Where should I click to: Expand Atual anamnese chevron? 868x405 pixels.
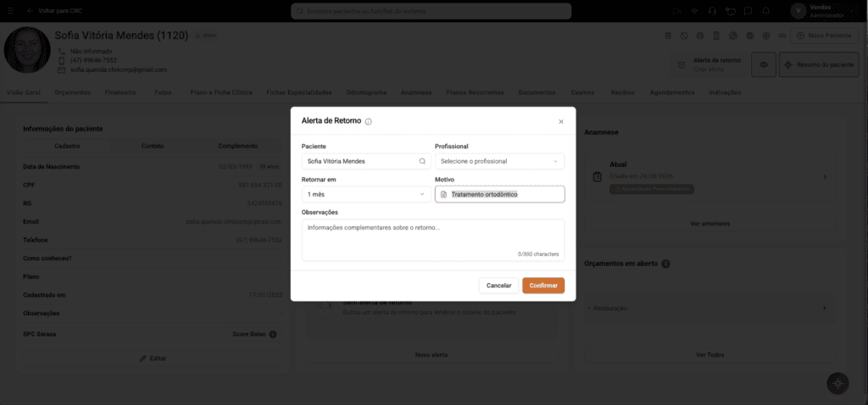(x=825, y=177)
